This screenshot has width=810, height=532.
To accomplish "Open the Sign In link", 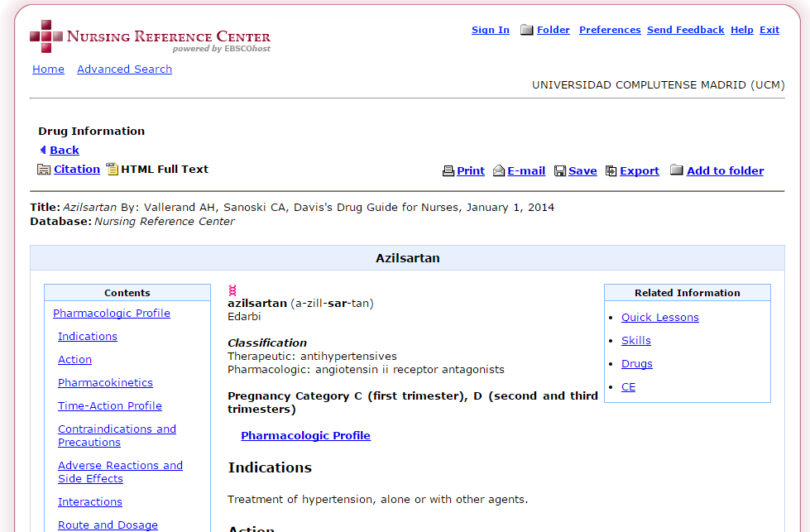I will pyautogui.click(x=491, y=30).
